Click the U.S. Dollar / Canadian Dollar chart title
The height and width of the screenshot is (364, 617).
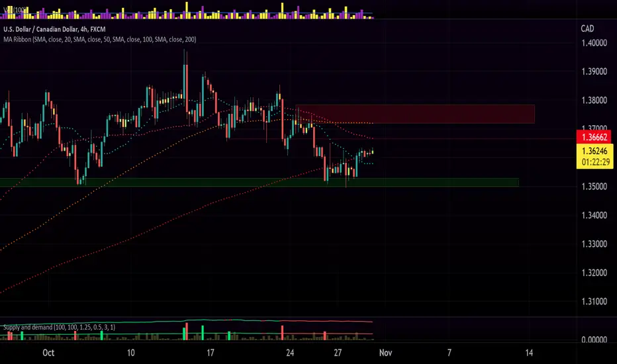[54, 29]
